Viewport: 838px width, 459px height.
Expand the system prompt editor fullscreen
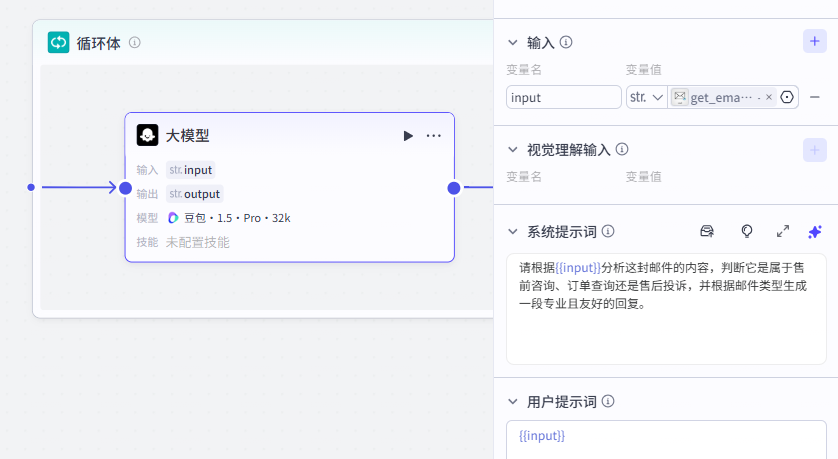click(x=783, y=232)
